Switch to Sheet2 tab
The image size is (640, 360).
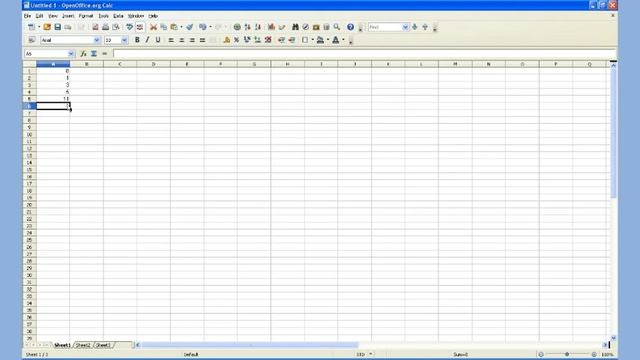click(x=83, y=345)
